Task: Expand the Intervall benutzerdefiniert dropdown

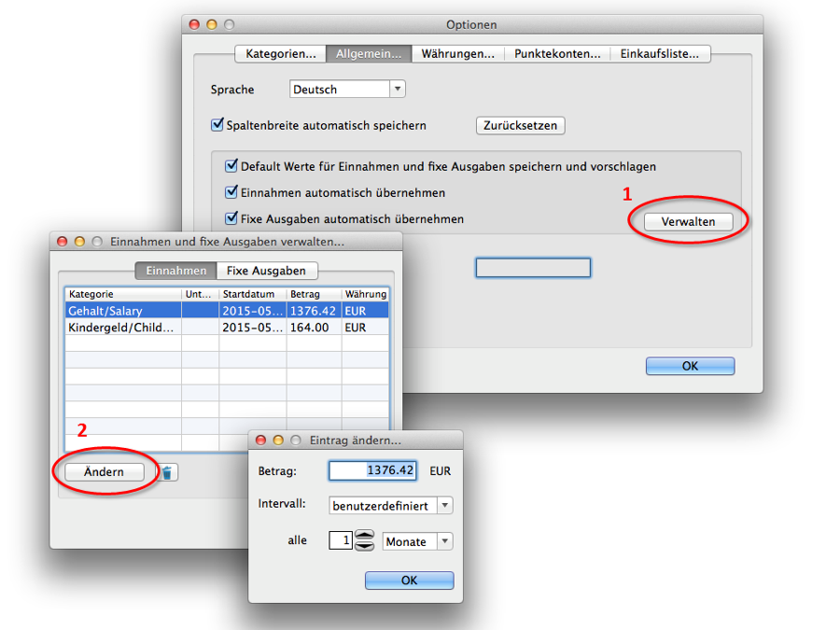Action: point(391,505)
